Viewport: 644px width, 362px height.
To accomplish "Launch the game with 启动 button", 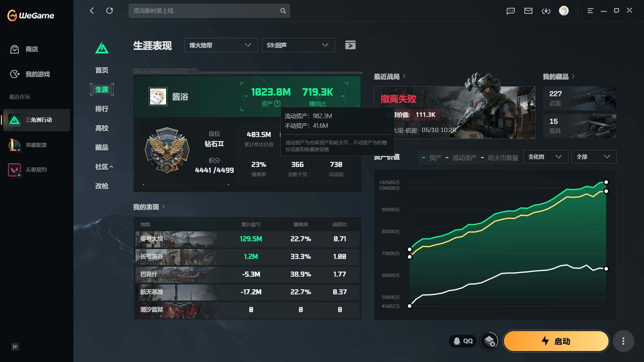I will point(556,341).
